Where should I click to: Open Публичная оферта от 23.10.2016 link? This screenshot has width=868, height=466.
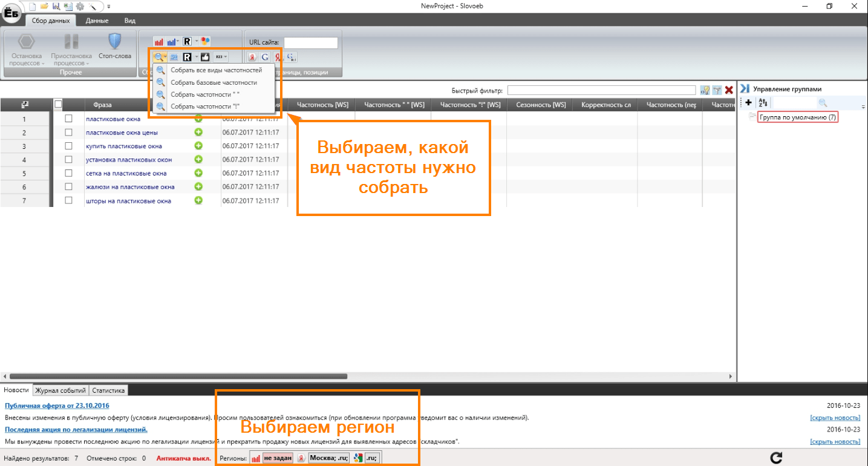57,405
